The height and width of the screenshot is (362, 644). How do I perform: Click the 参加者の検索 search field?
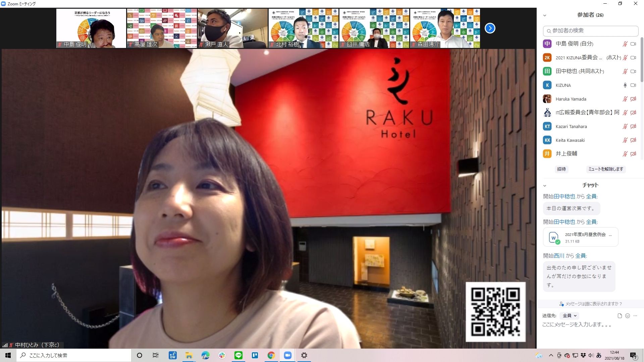[591, 31]
